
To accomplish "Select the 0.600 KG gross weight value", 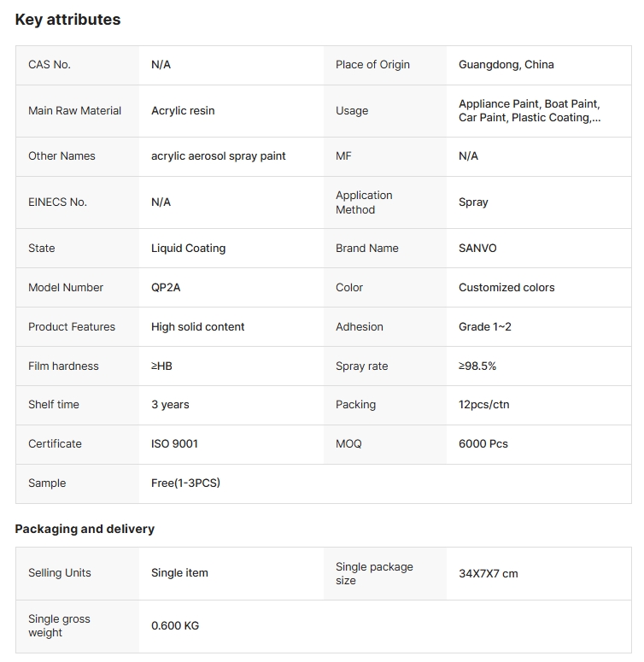I will click(x=174, y=626).
